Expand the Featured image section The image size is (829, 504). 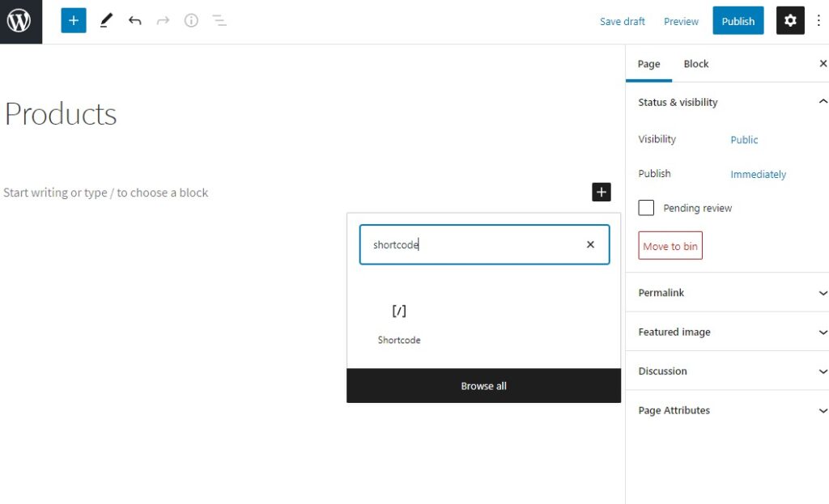pos(726,332)
